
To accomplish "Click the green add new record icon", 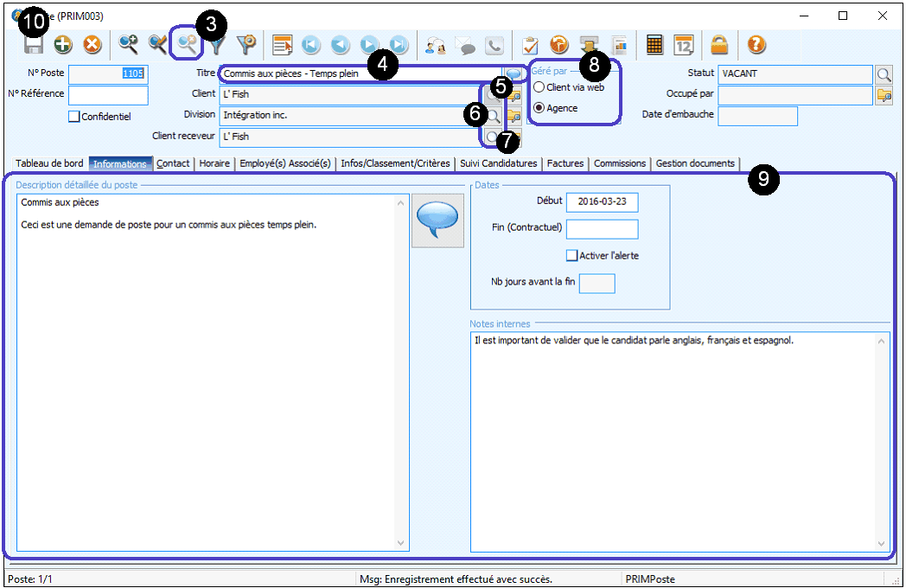I will coord(63,45).
